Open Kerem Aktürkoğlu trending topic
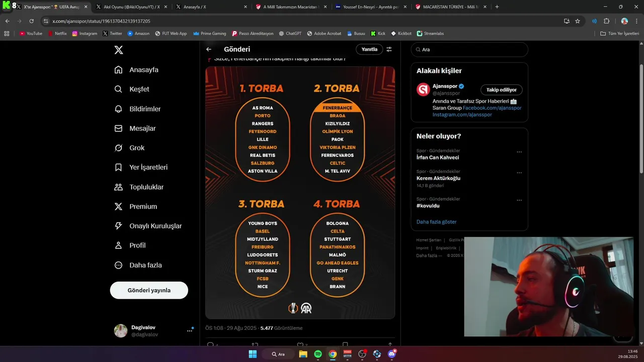 point(438,178)
